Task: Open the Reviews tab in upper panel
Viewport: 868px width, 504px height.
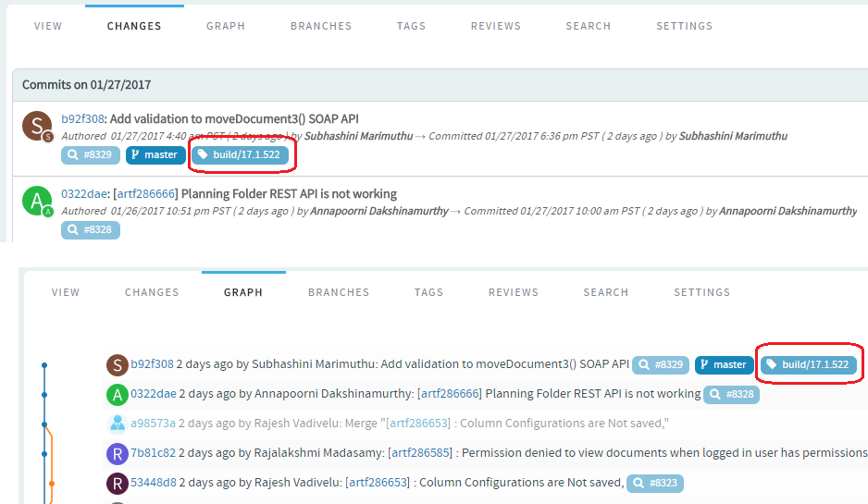Action: pos(496,26)
